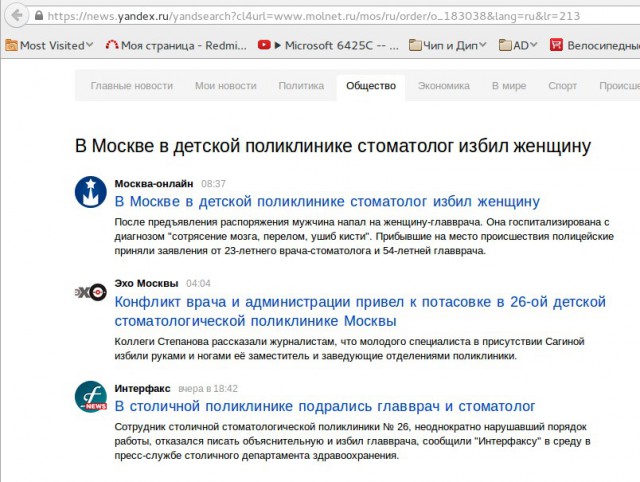The height and width of the screenshot is (482, 640).
Task: Open article 'В Москве в детской поликлинике стоматолог избил женщину' link
Action: click(327, 202)
